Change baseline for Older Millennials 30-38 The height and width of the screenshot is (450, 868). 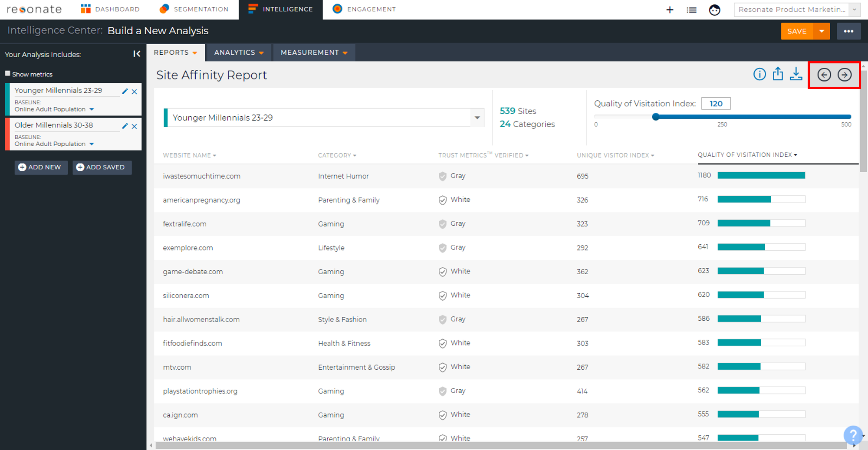click(54, 144)
